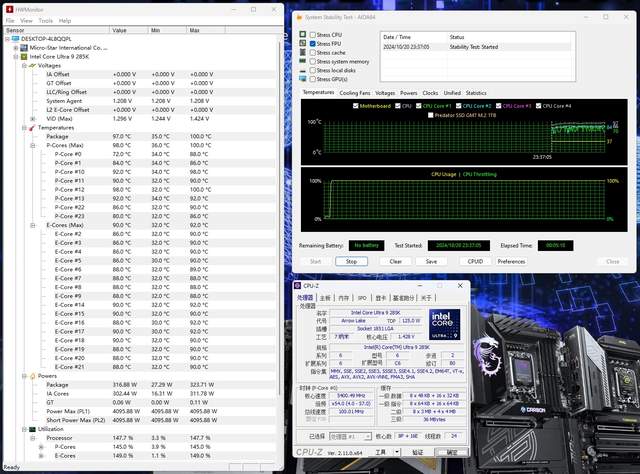Click the CPU-Z window title icon
Screen dimensions: 640x474
pyautogui.click(x=298, y=286)
